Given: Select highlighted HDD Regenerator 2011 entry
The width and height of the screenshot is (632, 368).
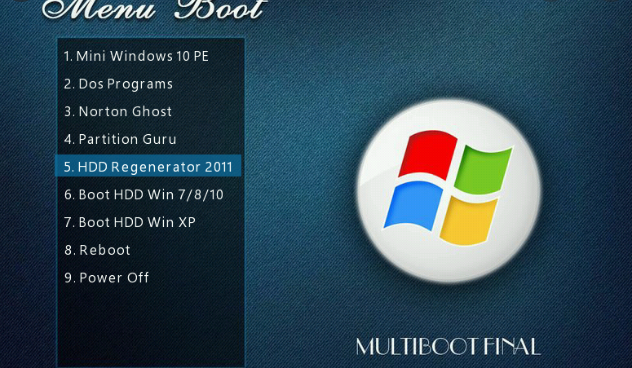Looking at the screenshot, I should (148, 166).
